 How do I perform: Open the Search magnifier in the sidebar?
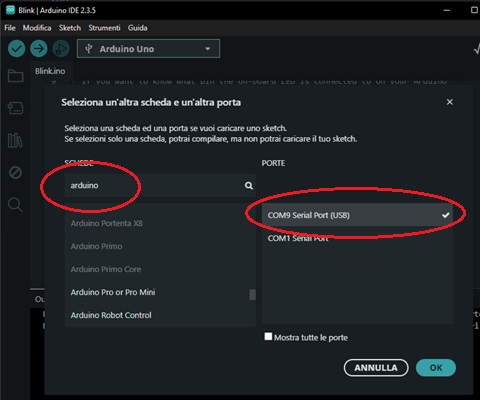pyautogui.click(x=15, y=204)
